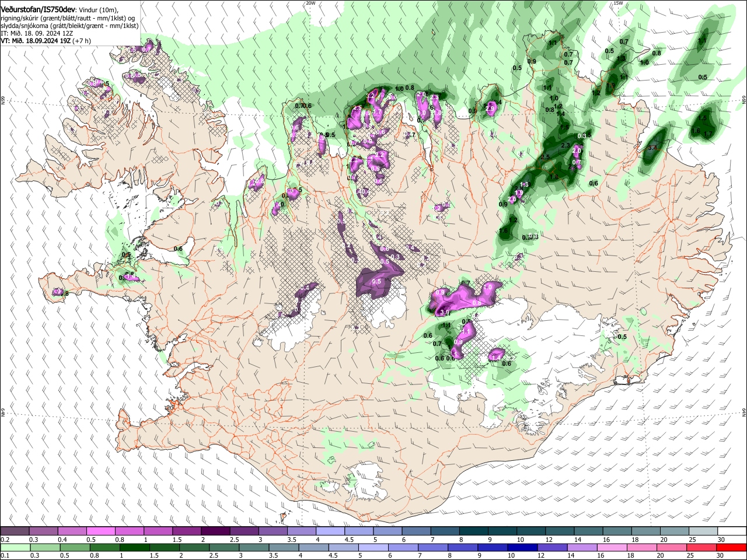The height and width of the screenshot is (560, 747).
Task: Click the 3.4 precipitation value on the map
Action: click(x=652, y=148)
